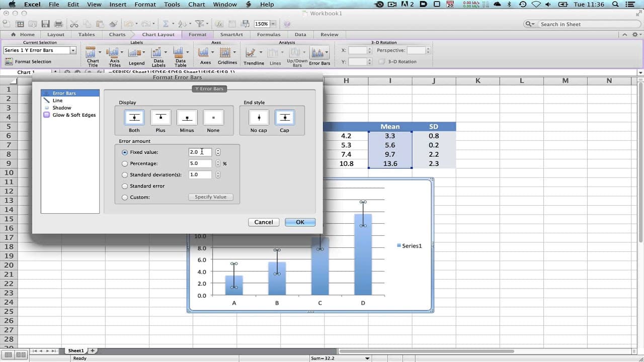Click the Data Labels ribbon icon
Viewport: 644px width, 362px height.
click(157, 52)
